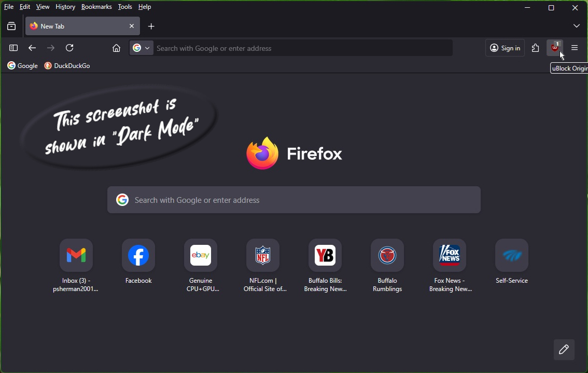Open the application hamburger menu

click(575, 48)
